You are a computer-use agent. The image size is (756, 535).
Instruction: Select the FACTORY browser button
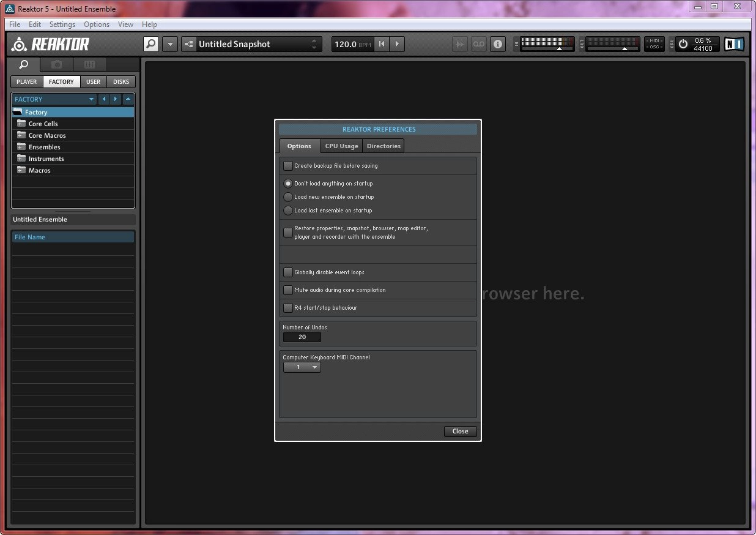(x=61, y=81)
